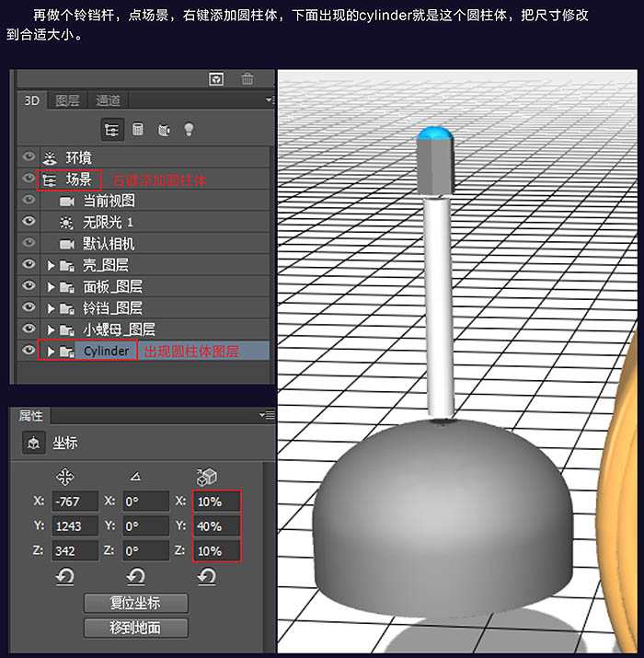Image resolution: width=644 pixels, height=658 pixels.
Task: Toggle visibility of 无限光 1
Action: pos(29,221)
